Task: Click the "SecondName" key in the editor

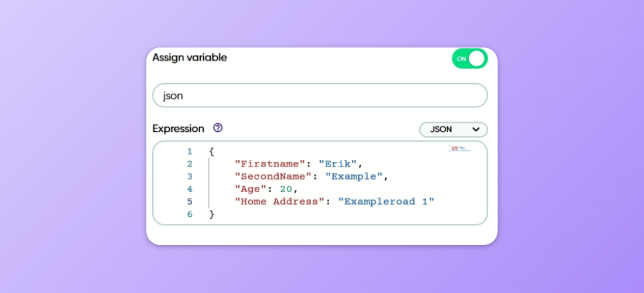Action: pyautogui.click(x=272, y=176)
